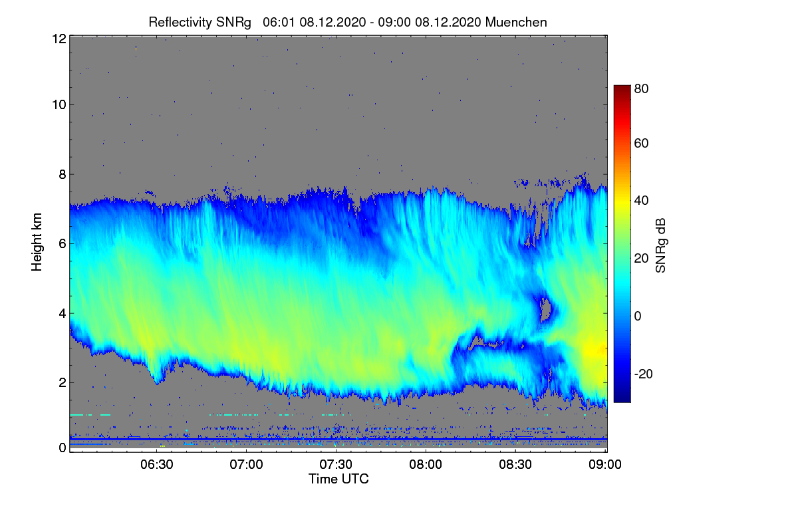The width and height of the screenshot is (798, 532).
Task: Click the 07:30 time tick label
Action: [x=336, y=465]
